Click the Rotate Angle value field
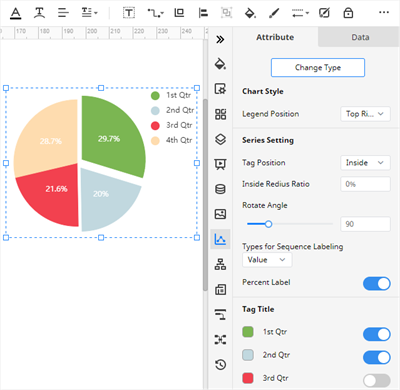This screenshot has height=390, width=400. pyautogui.click(x=365, y=224)
